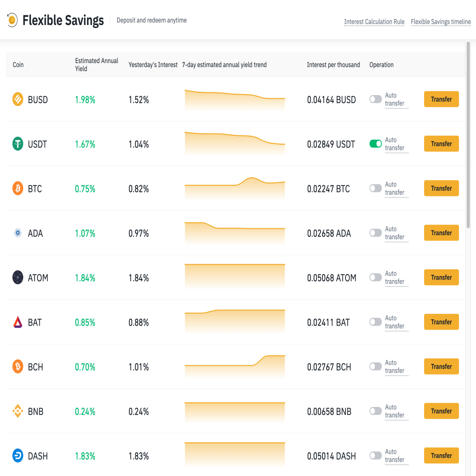476x476 pixels.
Task: Click the BTC Bitcoin coin icon
Action: click(18, 188)
